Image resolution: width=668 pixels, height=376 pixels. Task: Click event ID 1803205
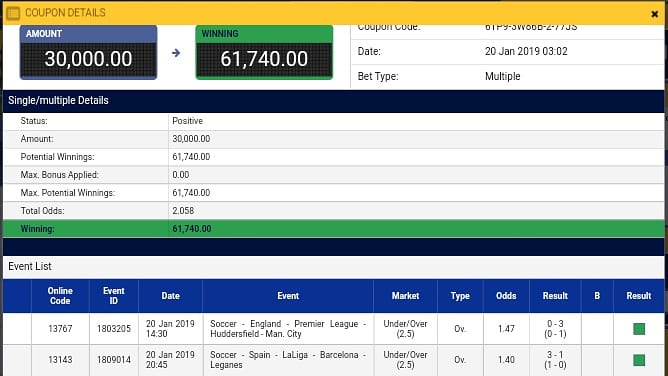pos(114,329)
